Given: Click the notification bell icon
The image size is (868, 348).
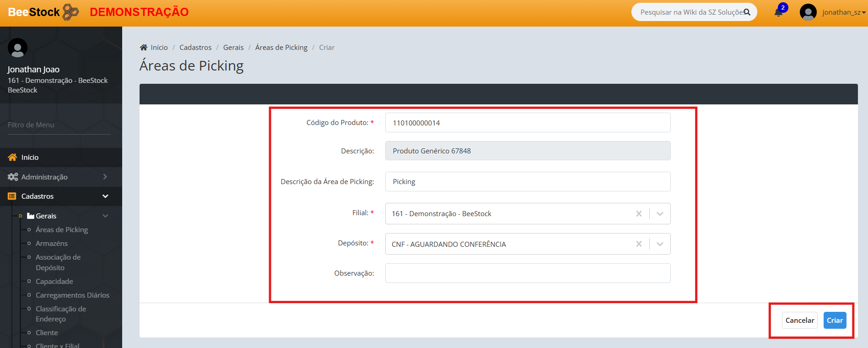Looking at the screenshot, I should coord(778,12).
